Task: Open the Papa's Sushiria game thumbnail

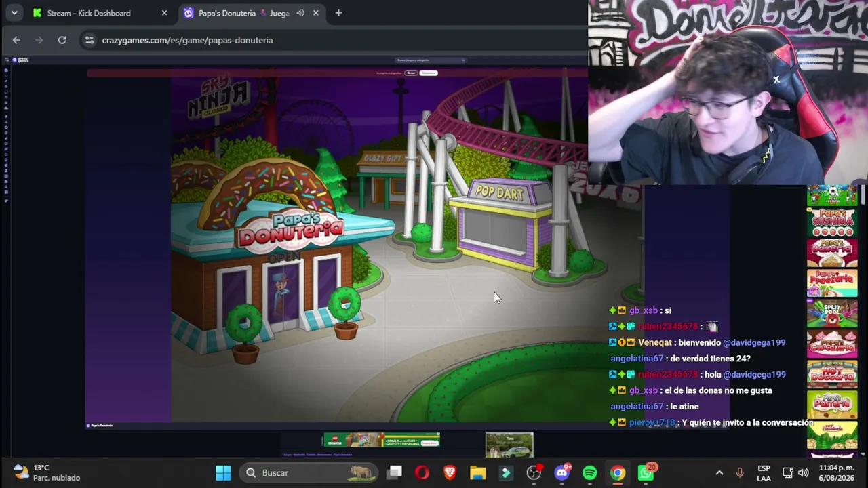Action: tap(832, 222)
